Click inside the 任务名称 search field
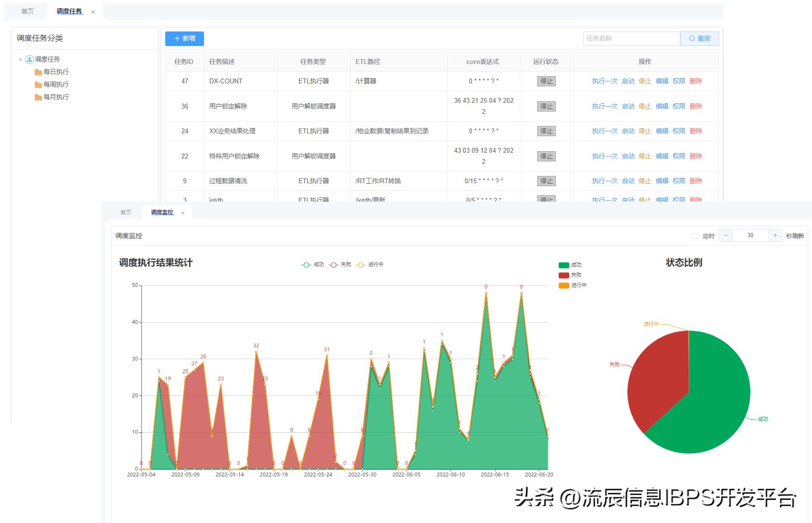This screenshot has width=812, height=523. (630, 38)
